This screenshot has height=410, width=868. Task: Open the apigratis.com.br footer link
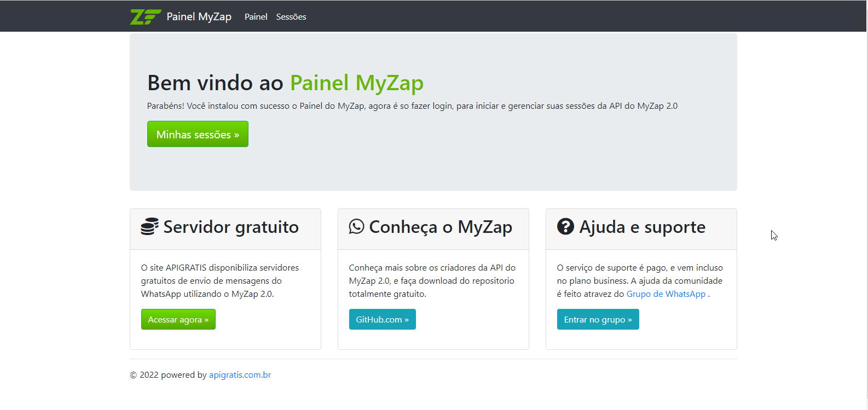240,375
